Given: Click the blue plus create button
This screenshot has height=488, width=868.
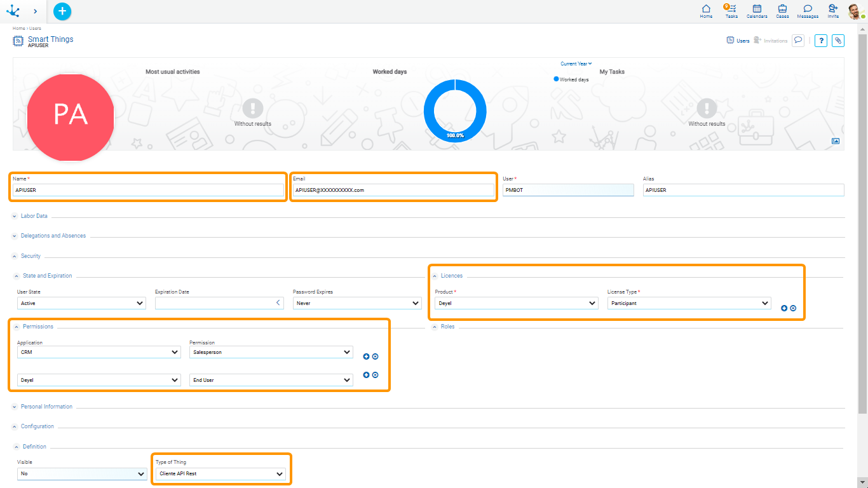Looking at the screenshot, I should [x=62, y=11].
